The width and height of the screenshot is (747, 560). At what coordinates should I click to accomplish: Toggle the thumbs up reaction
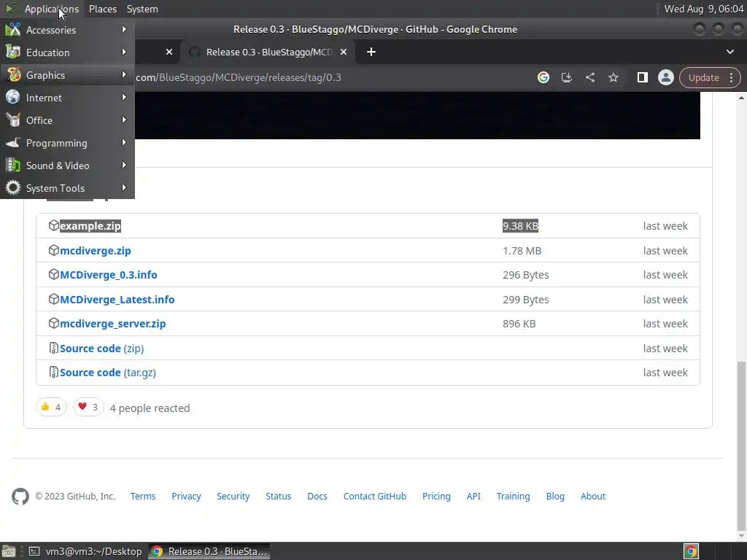51,407
